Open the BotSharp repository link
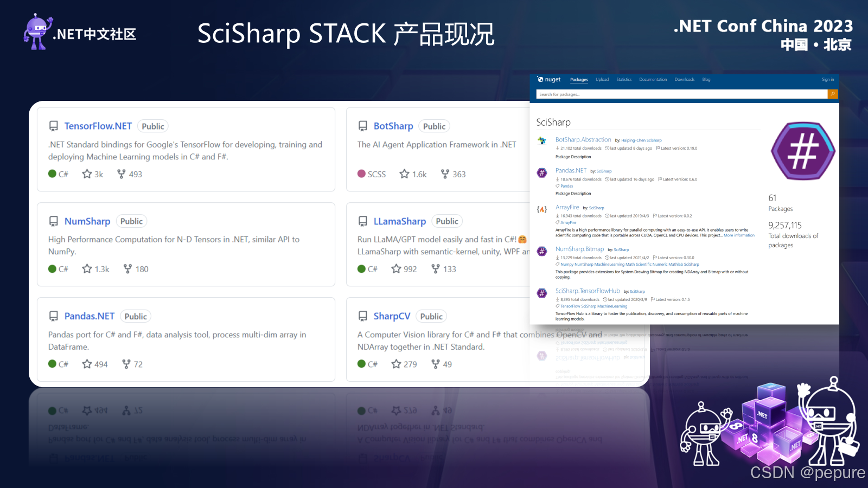Screen dimensions: 868x488 click(x=393, y=126)
